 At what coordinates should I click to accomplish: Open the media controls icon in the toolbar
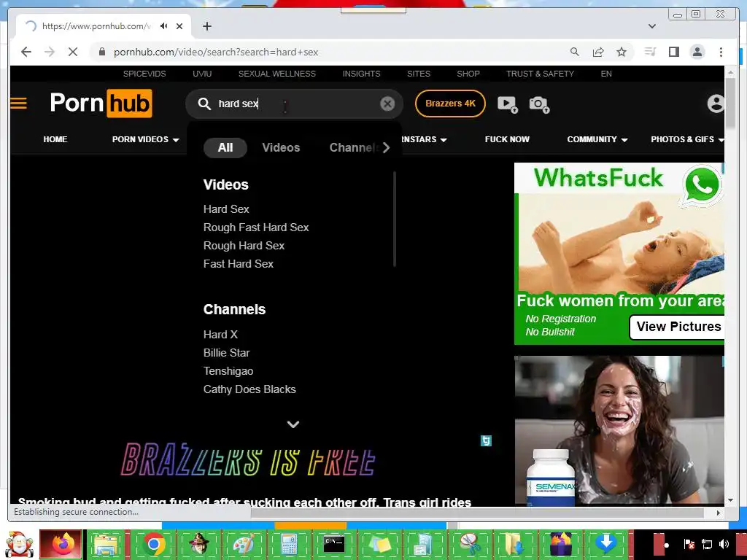pos(650,52)
